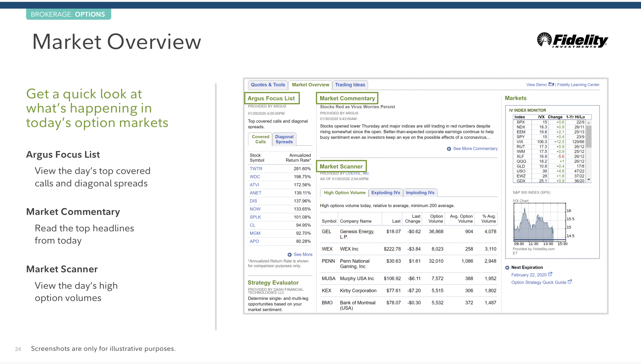
Task: Click the See More arrow icon under Argus list
Action: (x=289, y=255)
